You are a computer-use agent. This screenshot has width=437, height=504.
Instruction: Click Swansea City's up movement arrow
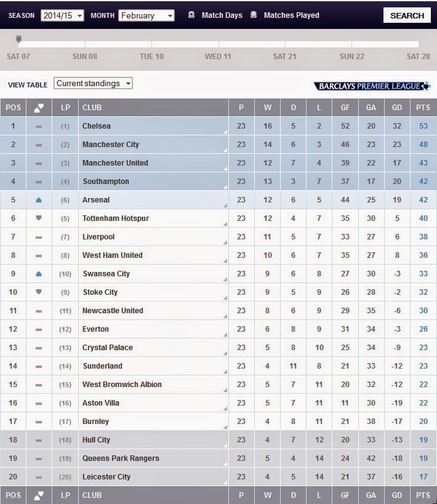tap(39, 274)
